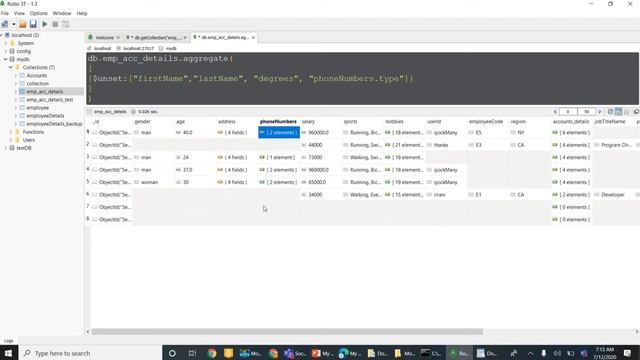The image size is (640, 360).
Task: Click the horizontal scrollbar of results table
Action: coord(287,331)
